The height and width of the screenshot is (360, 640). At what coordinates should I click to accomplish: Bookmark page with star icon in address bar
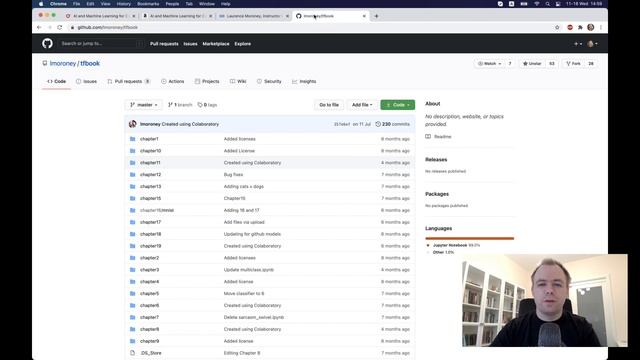pos(557,27)
